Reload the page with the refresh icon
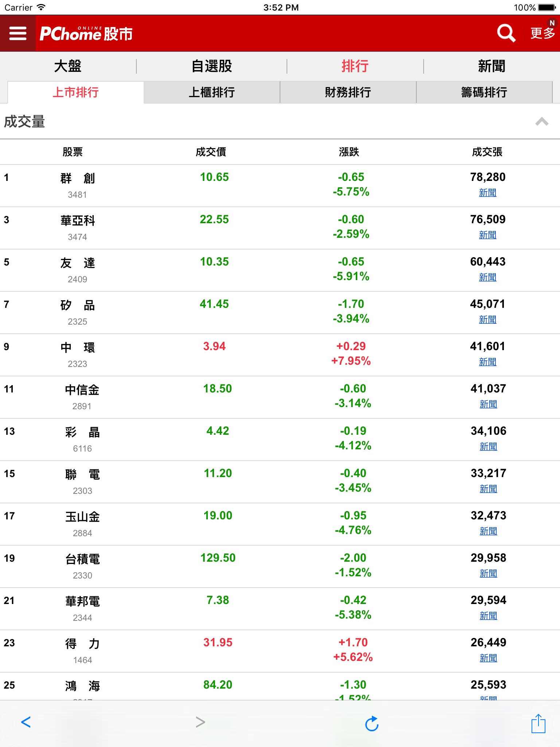The image size is (560, 747). [372, 724]
